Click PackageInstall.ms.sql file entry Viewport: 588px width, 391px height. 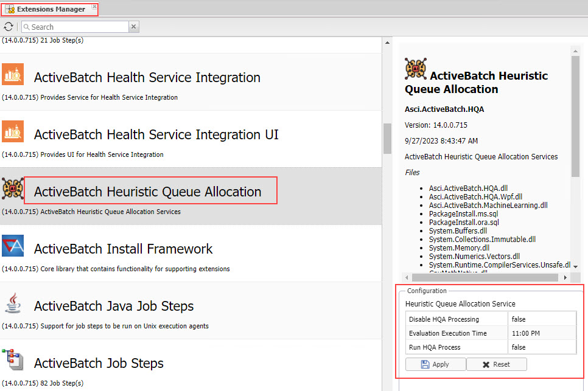[x=463, y=214]
